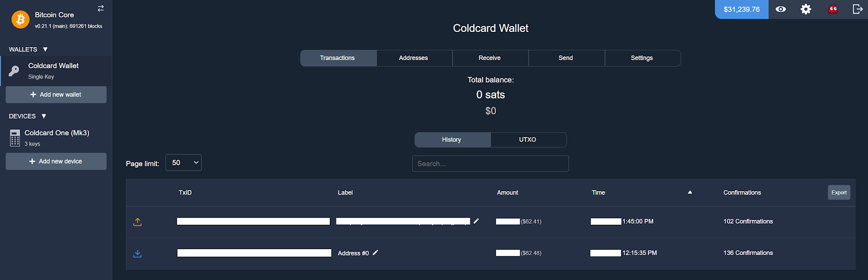Viewport: 868px width, 280px height.
Task: Click the red ghost icon in the header
Action: click(x=833, y=9)
